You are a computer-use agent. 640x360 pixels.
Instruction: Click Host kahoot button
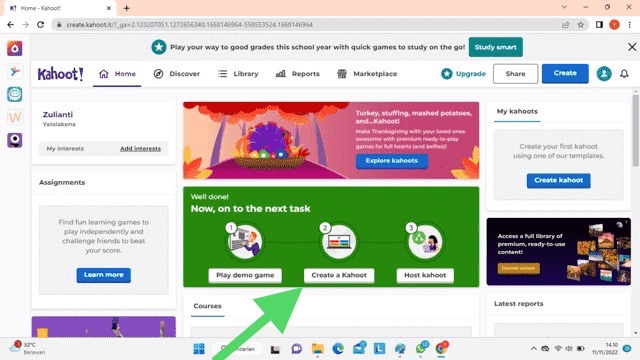coord(425,275)
